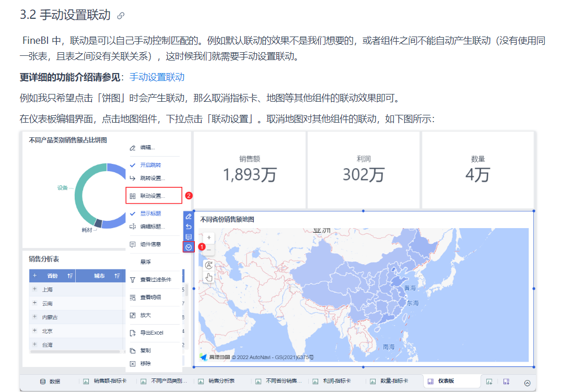Click the 数量 4万 indicator card

point(477,170)
